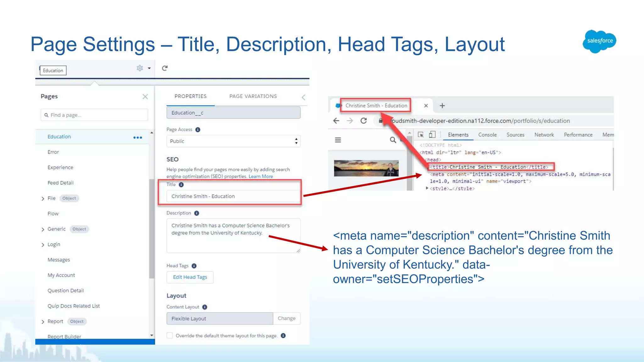Switch to the PAGE VARIATIONS tab

click(253, 96)
